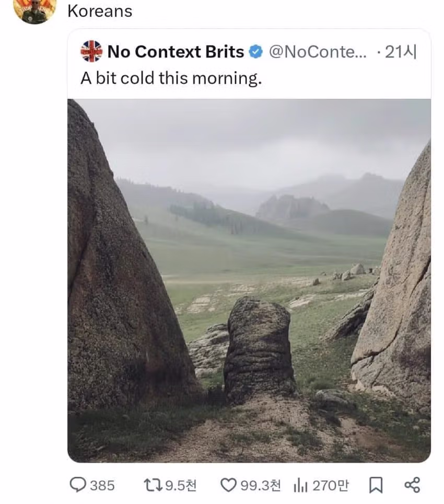Open the poster's avatar at top left
The width and height of the screenshot is (444, 504).
[34, 10]
